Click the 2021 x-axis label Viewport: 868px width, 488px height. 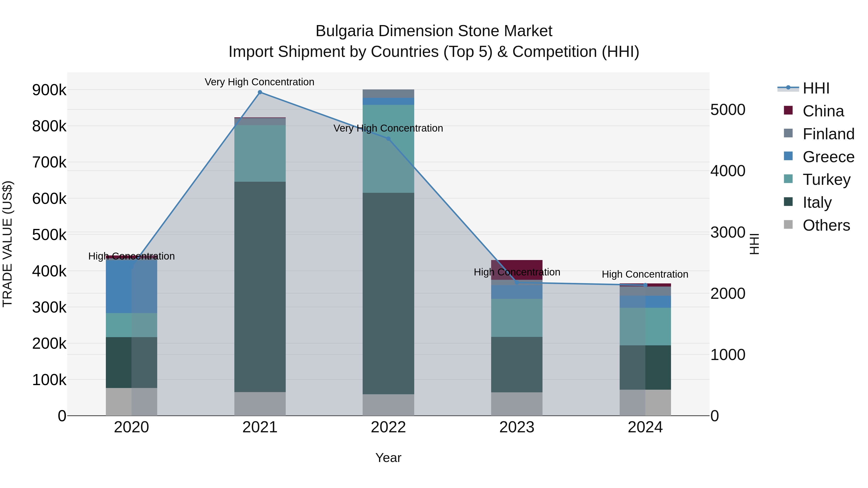tap(260, 427)
